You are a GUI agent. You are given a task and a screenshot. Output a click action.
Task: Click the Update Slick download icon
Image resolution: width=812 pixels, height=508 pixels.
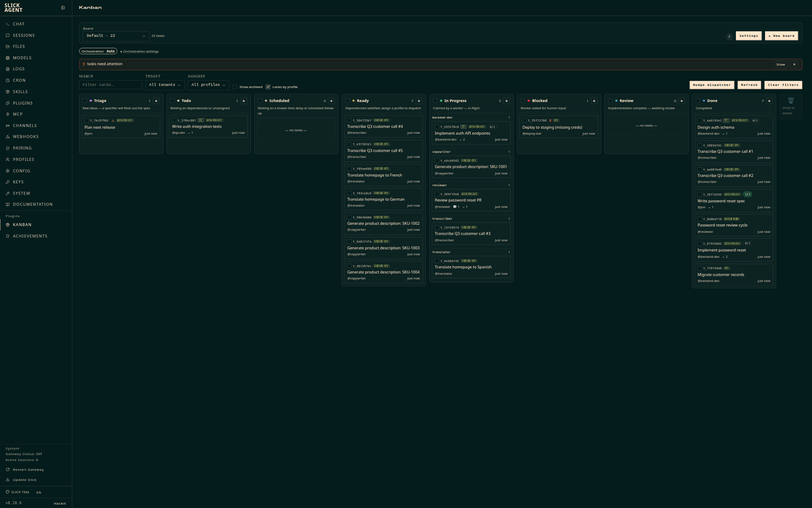[x=8, y=480]
